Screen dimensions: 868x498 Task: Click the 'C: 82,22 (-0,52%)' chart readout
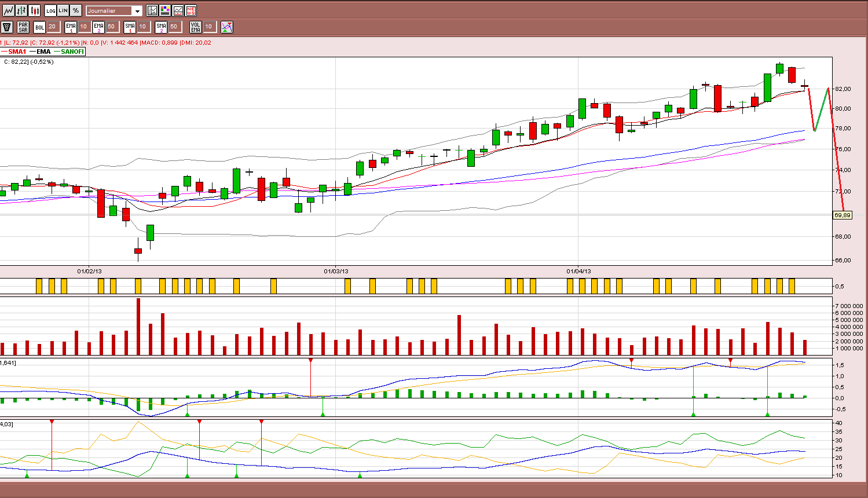tap(28, 62)
